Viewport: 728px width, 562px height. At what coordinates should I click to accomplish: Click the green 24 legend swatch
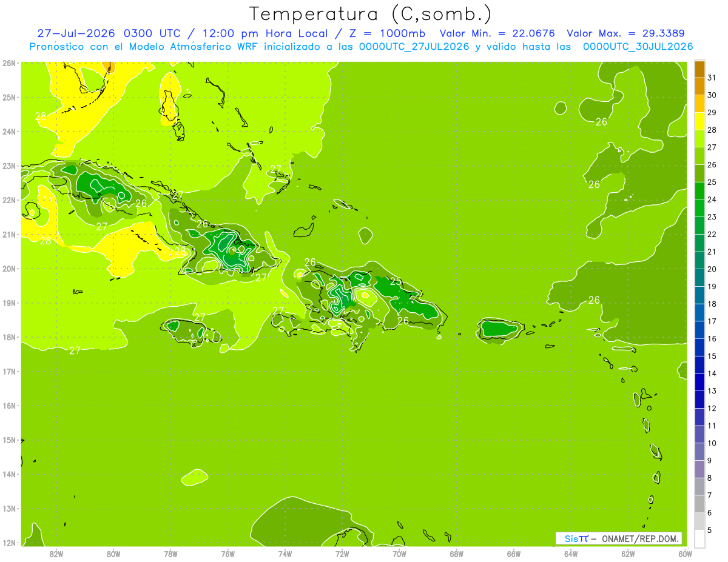699,191
